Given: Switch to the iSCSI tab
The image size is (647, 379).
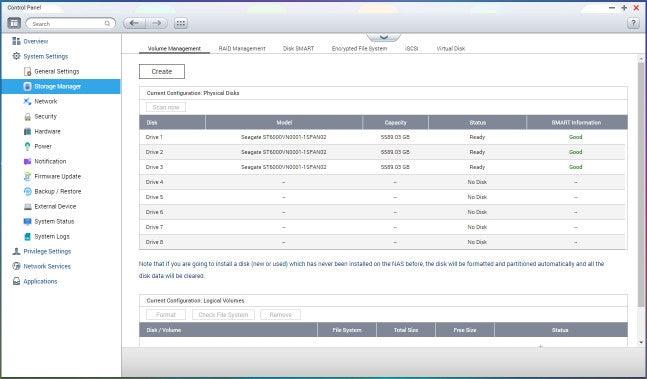Looking at the screenshot, I should (411, 48).
